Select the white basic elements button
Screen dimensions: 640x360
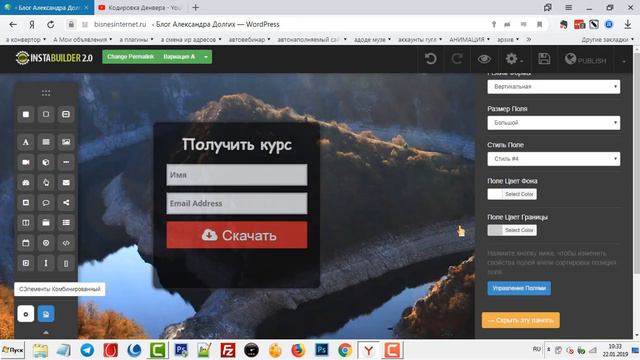(26, 314)
